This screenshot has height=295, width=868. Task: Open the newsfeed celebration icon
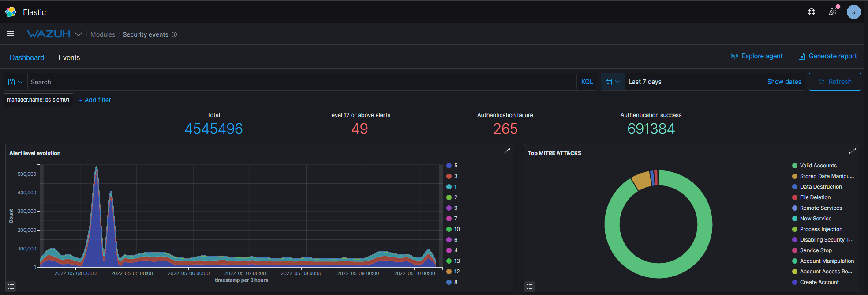point(833,12)
